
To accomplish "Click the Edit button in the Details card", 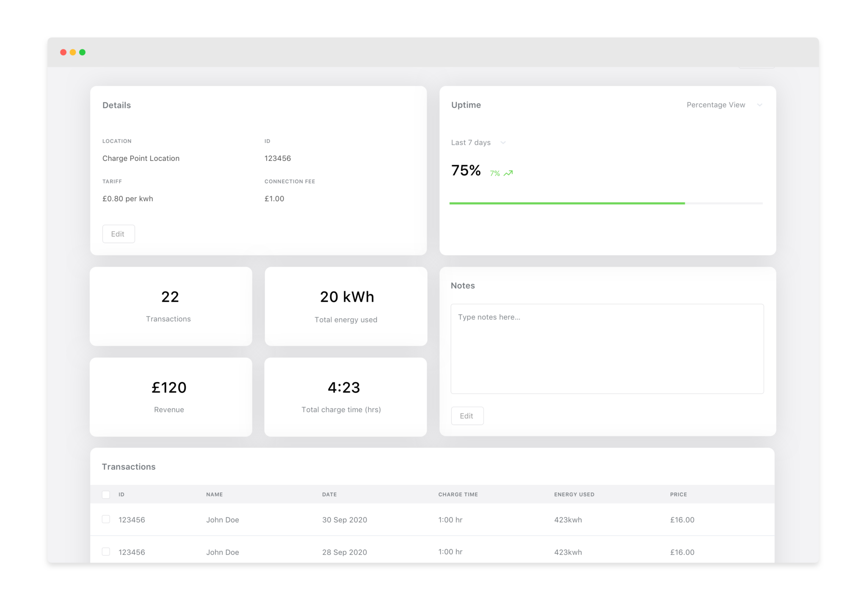I will coord(118,234).
